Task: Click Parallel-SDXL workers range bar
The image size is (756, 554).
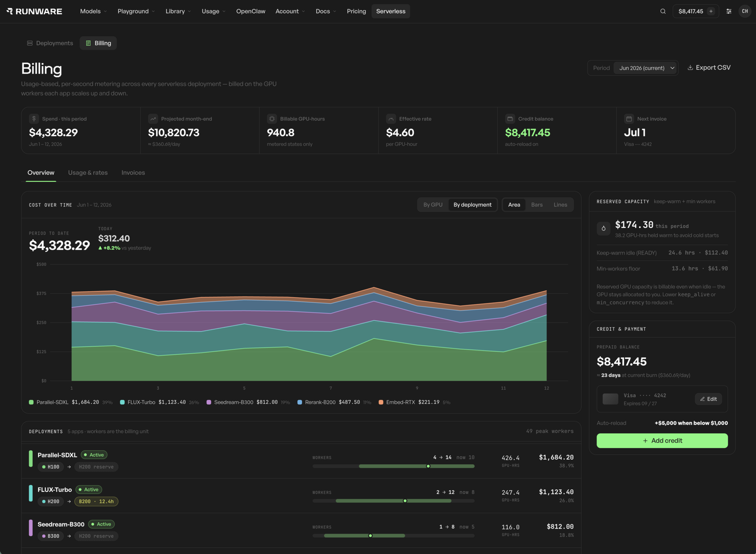Action: (393, 466)
